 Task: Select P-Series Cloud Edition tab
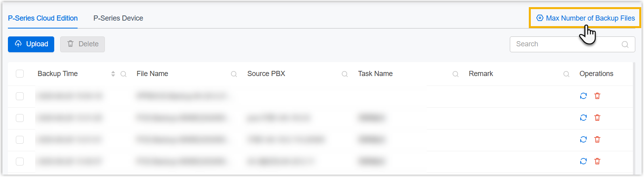[x=43, y=18]
